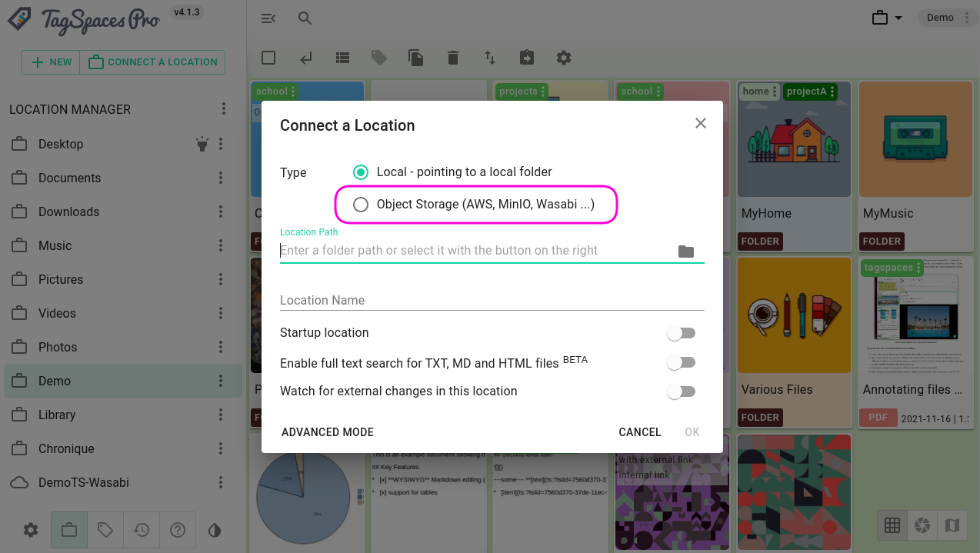Go to parent folder arrow icon

click(305, 58)
